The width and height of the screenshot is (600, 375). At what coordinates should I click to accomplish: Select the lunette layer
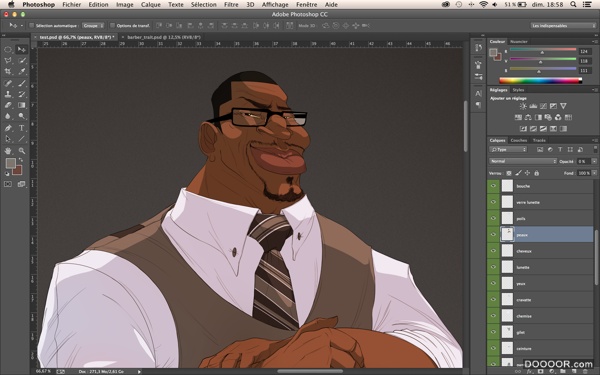(x=541, y=267)
